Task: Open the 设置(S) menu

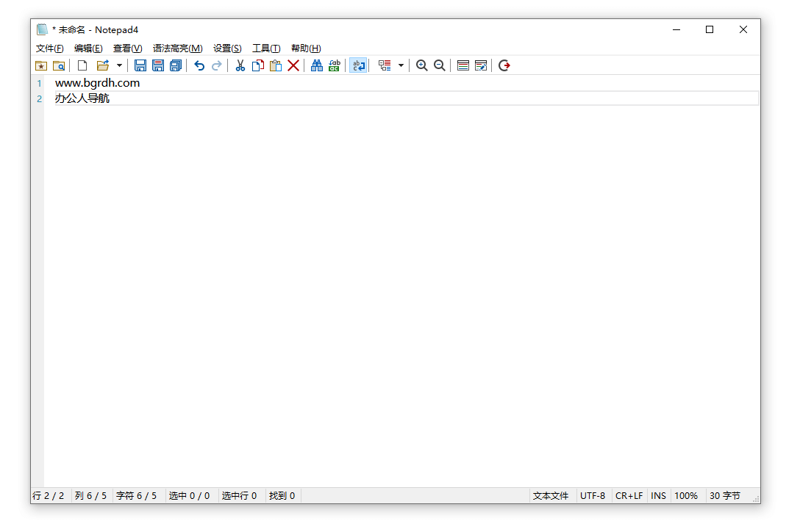Action: tap(227, 48)
